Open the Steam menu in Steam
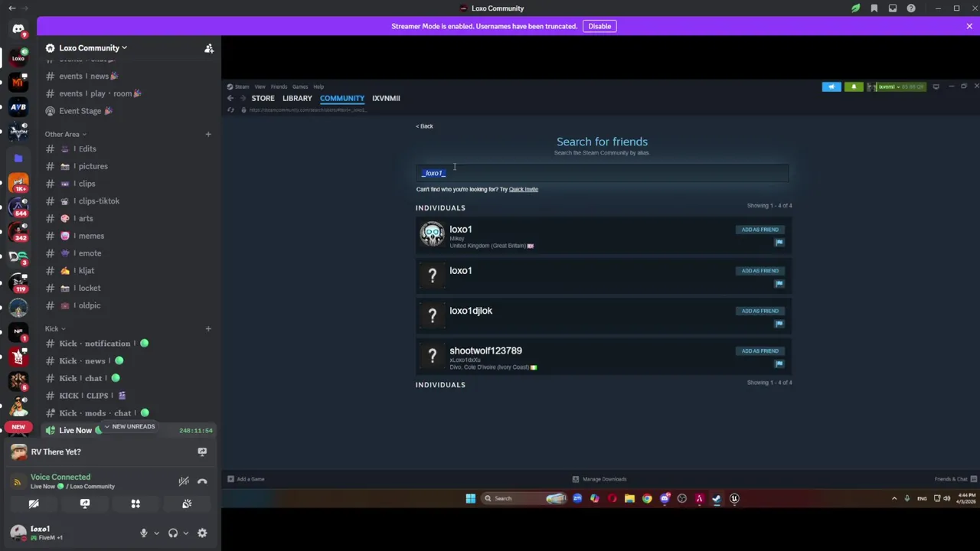980x551 pixels. [x=242, y=86]
